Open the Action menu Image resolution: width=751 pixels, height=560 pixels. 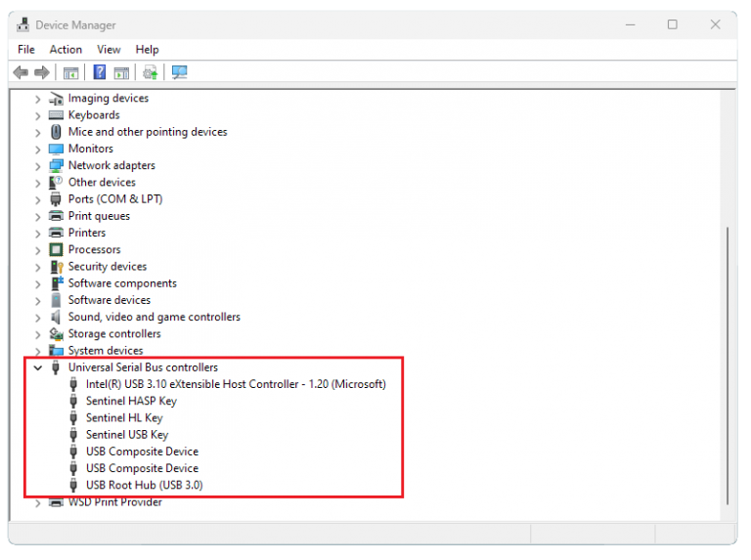click(66, 49)
